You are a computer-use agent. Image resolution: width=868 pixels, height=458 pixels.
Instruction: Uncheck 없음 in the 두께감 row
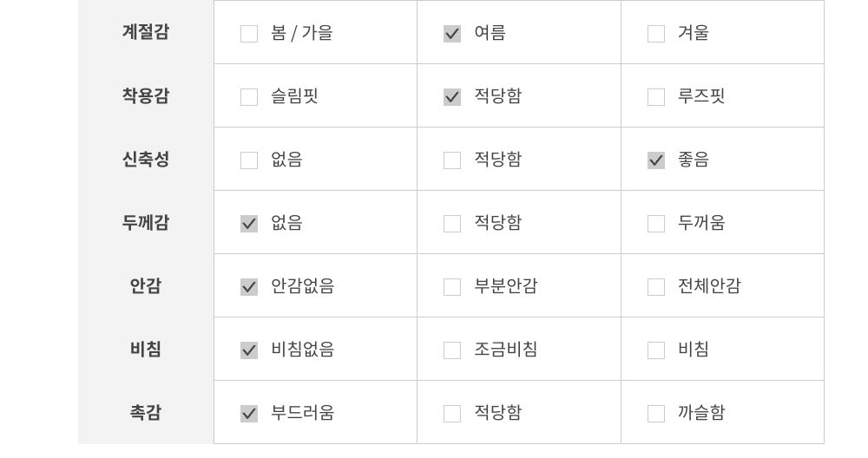pos(249,224)
